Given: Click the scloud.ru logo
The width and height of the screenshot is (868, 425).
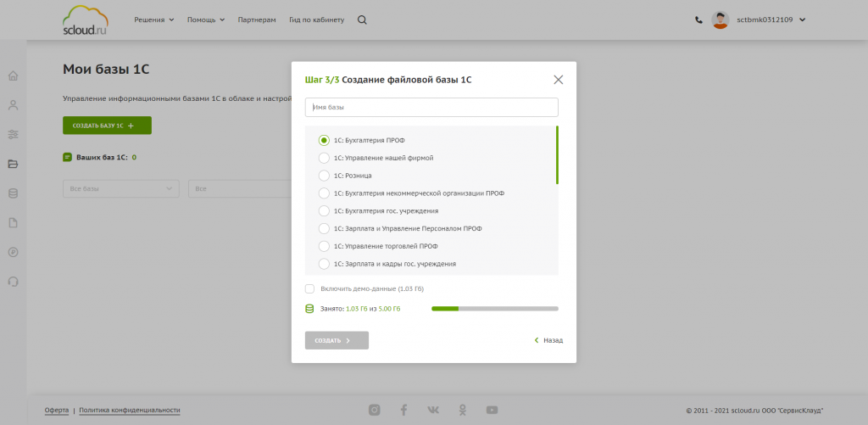Looking at the screenshot, I should pos(86,20).
